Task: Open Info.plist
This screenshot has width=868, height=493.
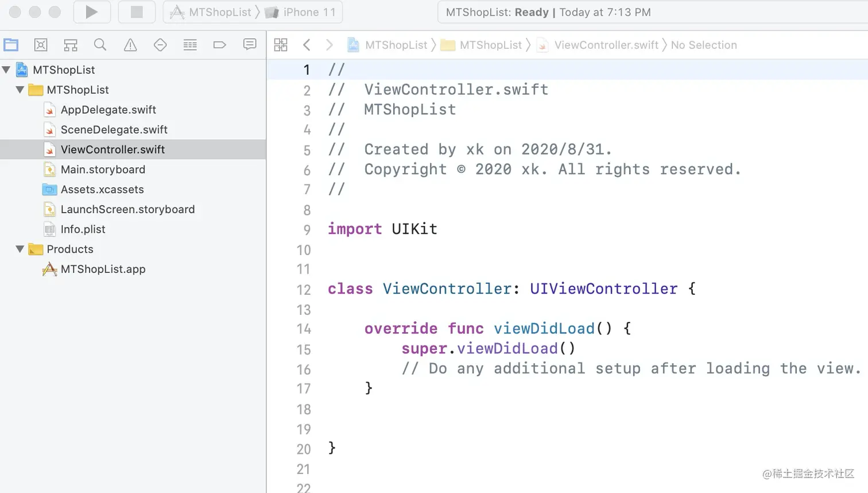Action: click(83, 229)
